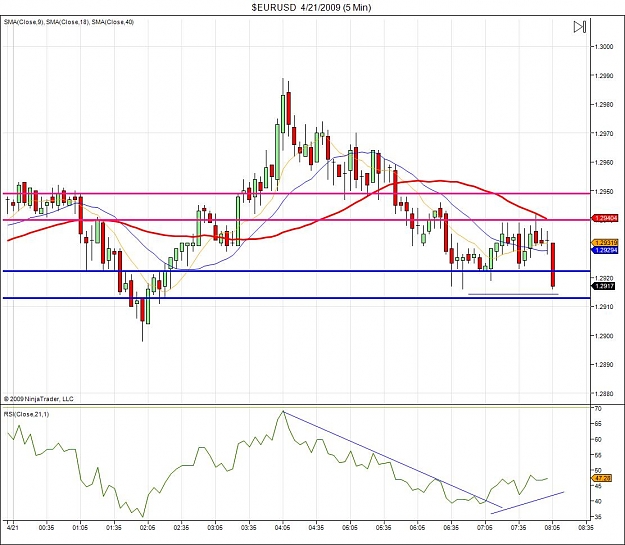
Task: Click the 1.2960 price axis label
Action: click(x=604, y=162)
